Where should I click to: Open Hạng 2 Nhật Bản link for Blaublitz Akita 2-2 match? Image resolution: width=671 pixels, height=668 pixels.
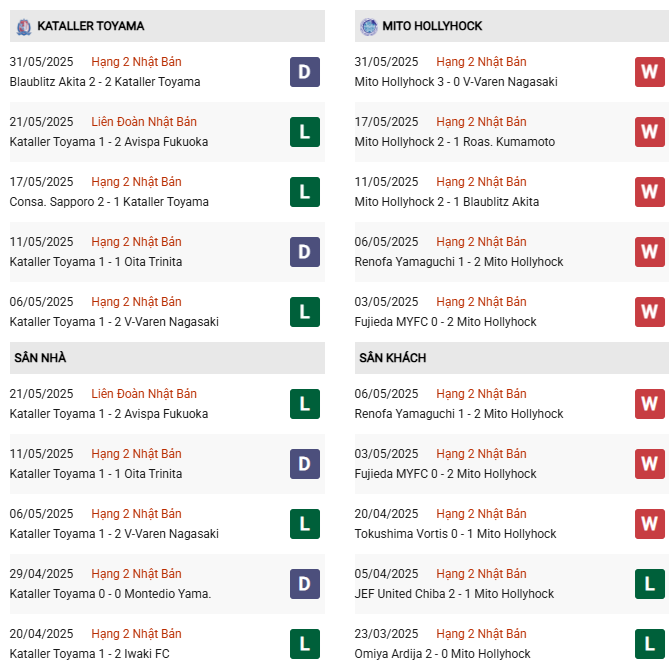(x=136, y=62)
